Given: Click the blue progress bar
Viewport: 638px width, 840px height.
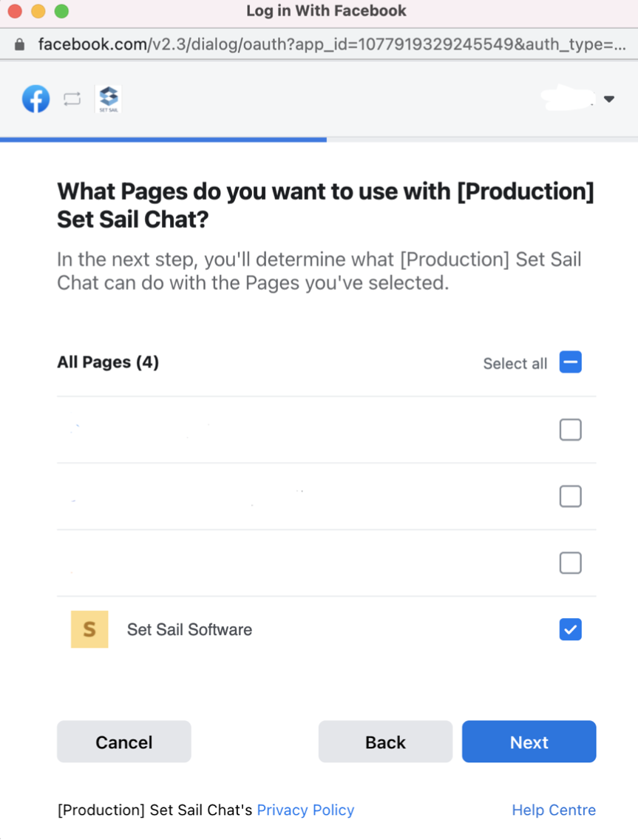Looking at the screenshot, I should pos(163,140).
